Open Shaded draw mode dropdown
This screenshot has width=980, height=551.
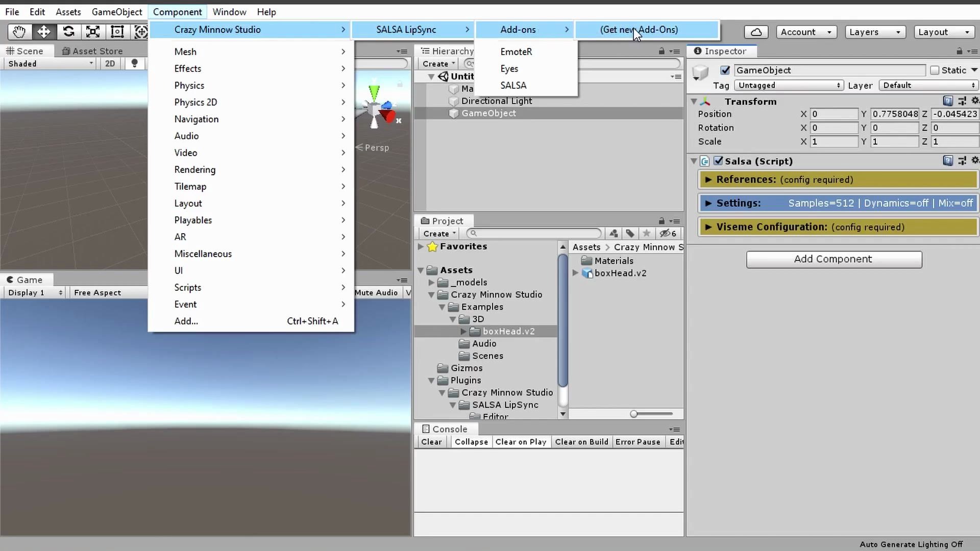tap(50, 63)
